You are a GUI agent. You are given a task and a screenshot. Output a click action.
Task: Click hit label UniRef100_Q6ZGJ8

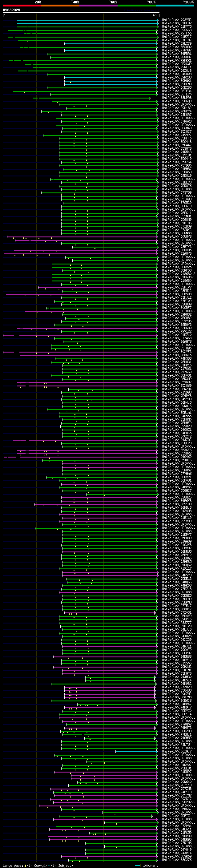tap(177, 71)
